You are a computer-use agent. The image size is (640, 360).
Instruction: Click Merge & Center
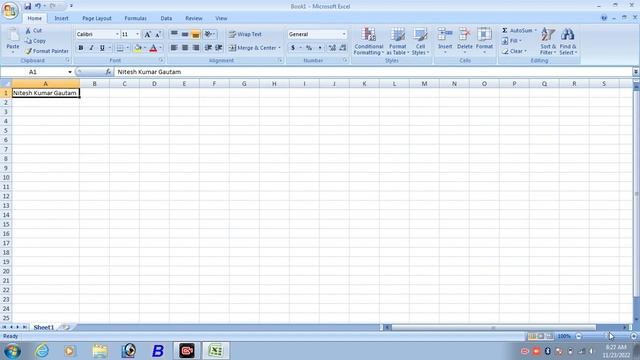tap(252, 48)
